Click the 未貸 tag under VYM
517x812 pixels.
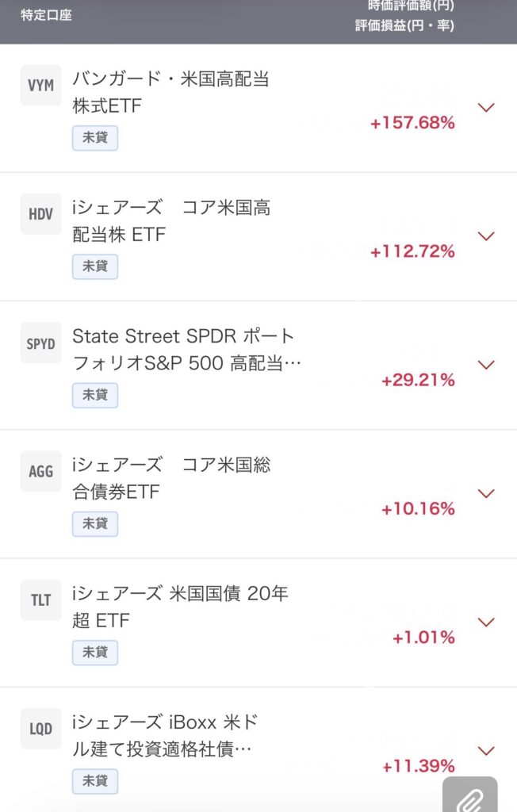click(x=95, y=138)
